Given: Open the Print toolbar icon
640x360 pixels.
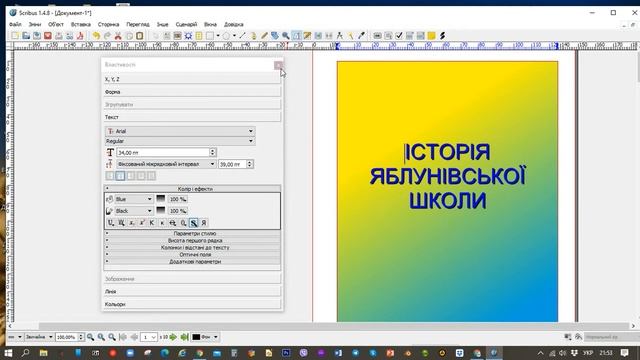Looking at the screenshot, I should point(58,36).
